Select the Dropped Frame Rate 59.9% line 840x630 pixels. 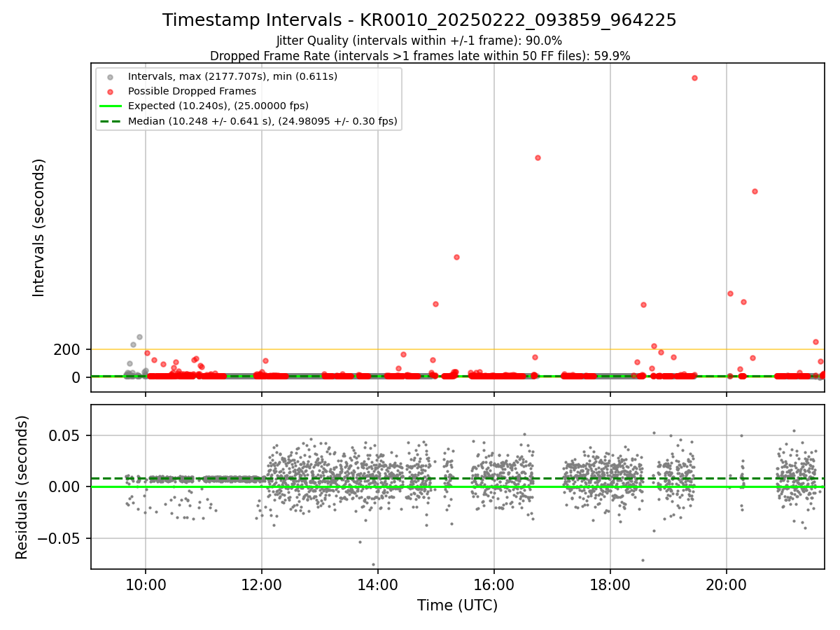[x=420, y=56]
